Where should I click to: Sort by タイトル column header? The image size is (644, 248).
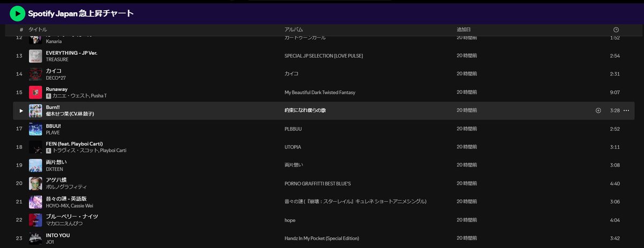click(x=38, y=29)
